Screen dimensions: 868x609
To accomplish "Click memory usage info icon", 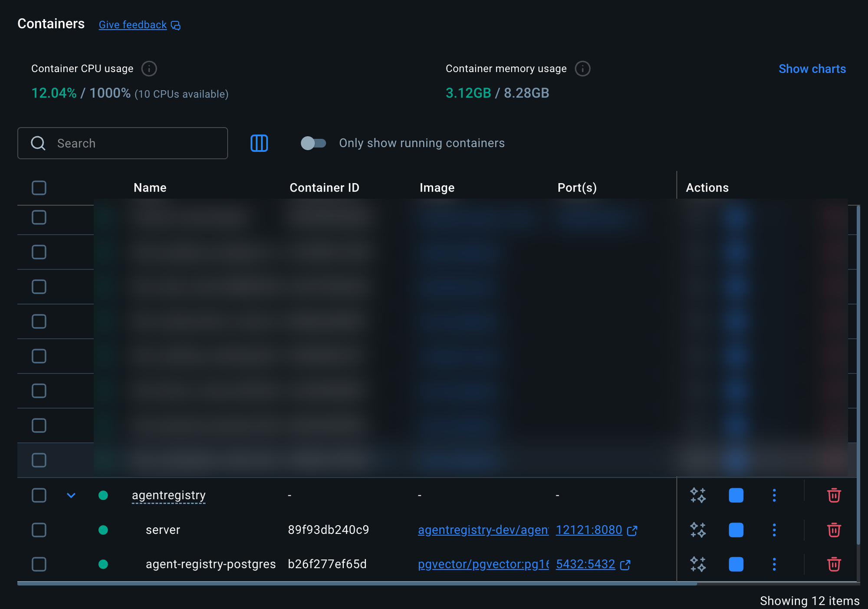I will tap(582, 69).
